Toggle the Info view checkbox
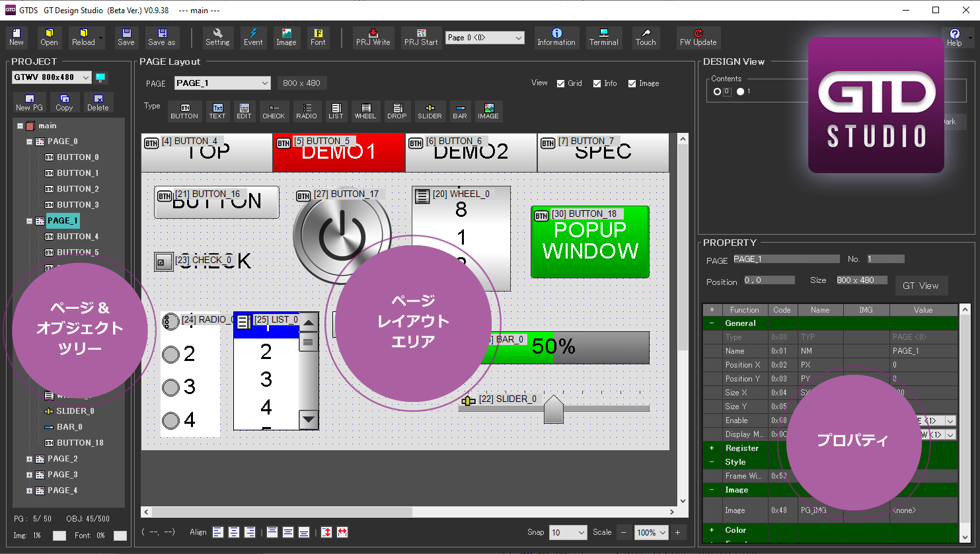Image resolution: width=980 pixels, height=554 pixels. click(x=597, y=83)
